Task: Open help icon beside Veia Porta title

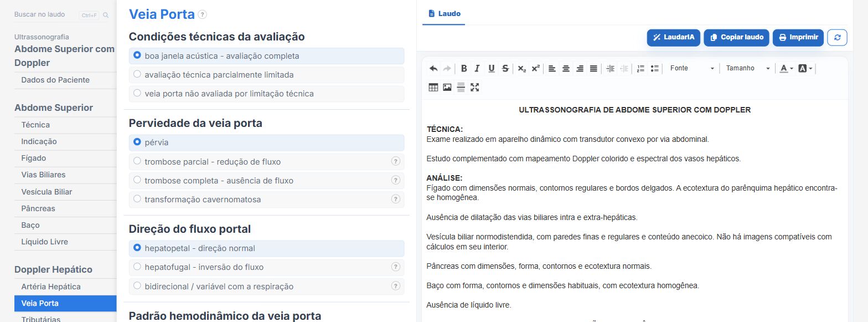Action: pos(203,14)
